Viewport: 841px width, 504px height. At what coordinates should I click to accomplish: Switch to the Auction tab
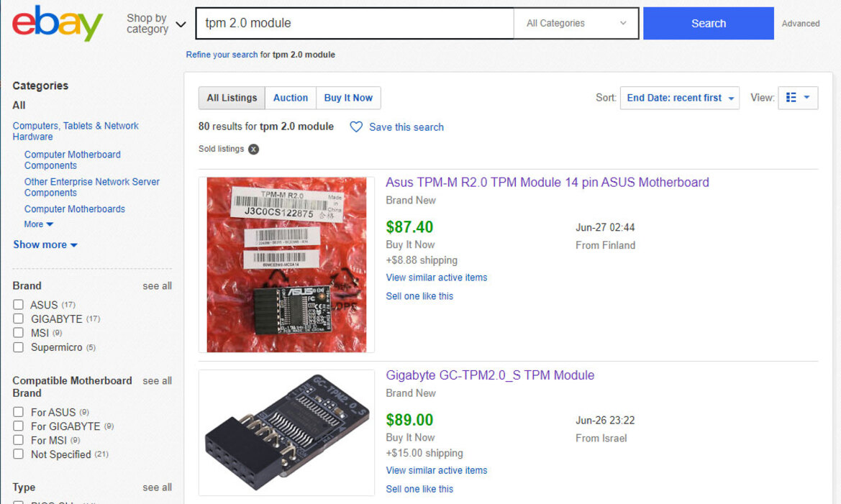[x=290, y=97]
